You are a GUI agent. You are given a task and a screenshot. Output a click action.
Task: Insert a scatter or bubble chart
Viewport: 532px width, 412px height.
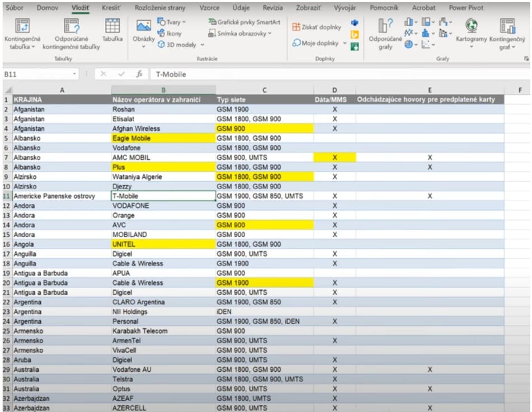pos(428,44)
